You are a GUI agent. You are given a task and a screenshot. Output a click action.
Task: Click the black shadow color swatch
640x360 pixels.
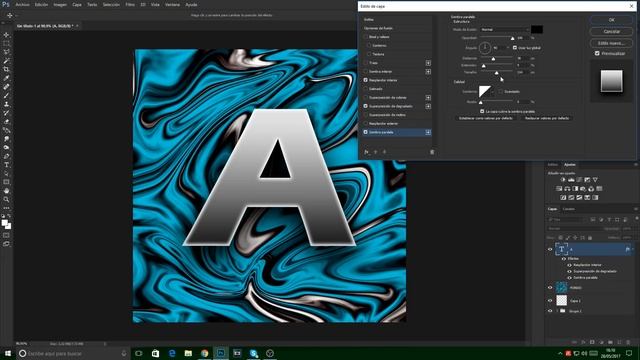click(x=537, y=29)
